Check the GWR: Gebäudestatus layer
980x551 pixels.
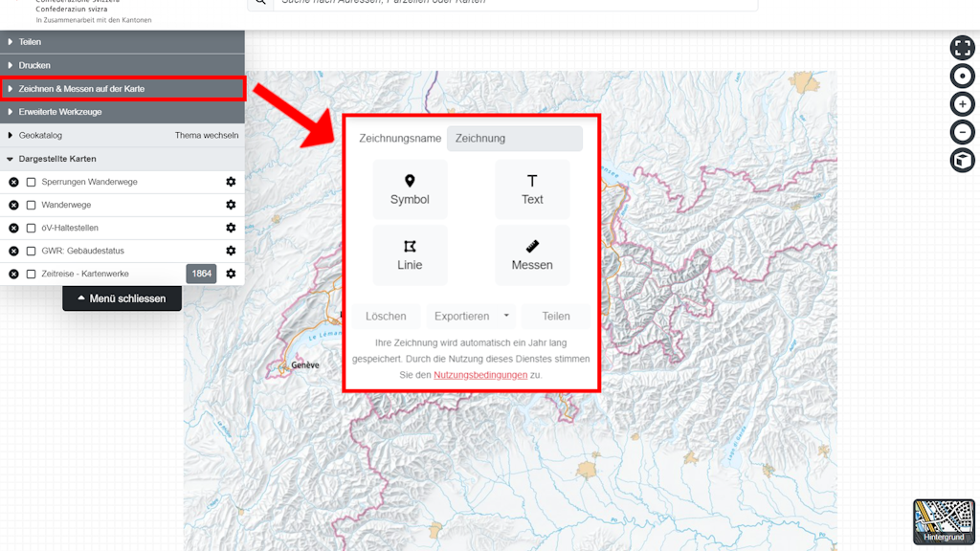[x=32, y=251]
